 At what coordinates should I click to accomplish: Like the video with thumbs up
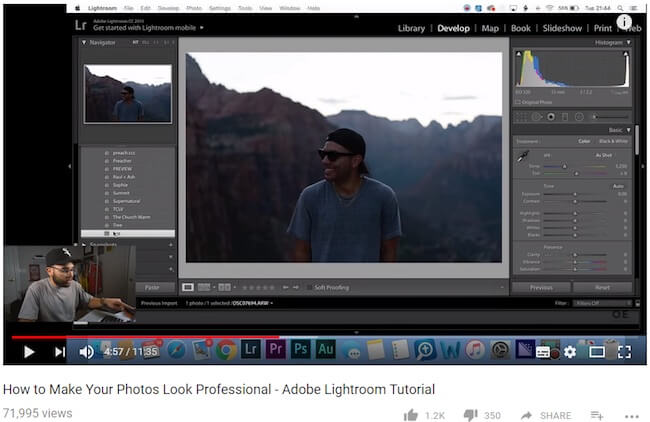point(411,415)
